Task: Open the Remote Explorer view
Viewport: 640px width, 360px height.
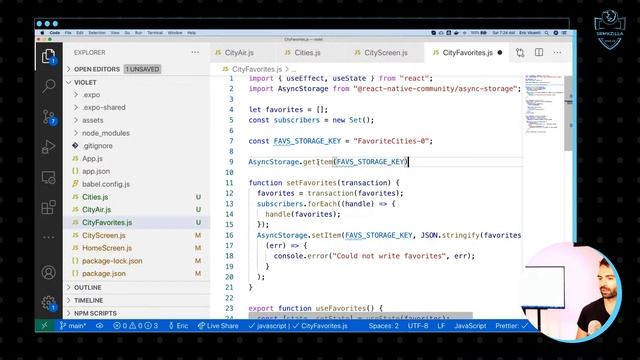Action: pos(49,177)
